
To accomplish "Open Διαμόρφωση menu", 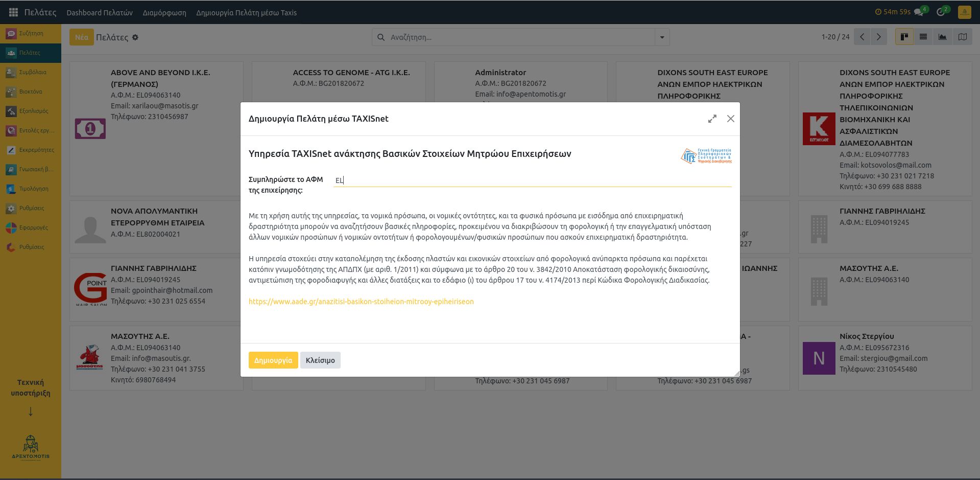I will (164, 12).
